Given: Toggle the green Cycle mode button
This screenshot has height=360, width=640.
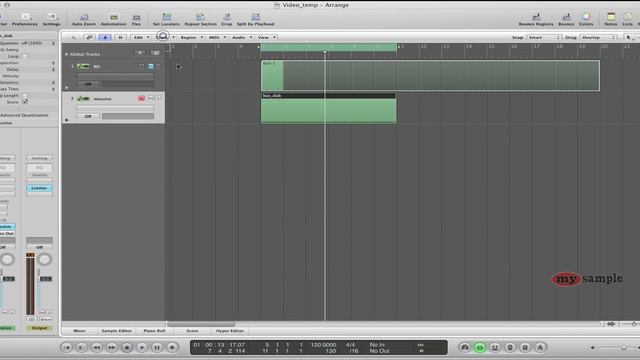Looking at the screenshot, I should (x=480, y=347).
